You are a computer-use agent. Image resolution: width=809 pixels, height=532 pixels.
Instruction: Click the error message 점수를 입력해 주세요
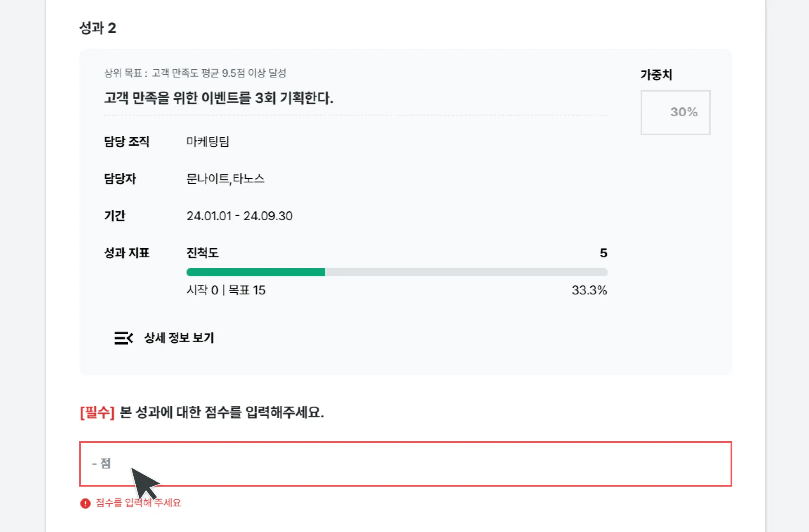(x=138, y=503)
